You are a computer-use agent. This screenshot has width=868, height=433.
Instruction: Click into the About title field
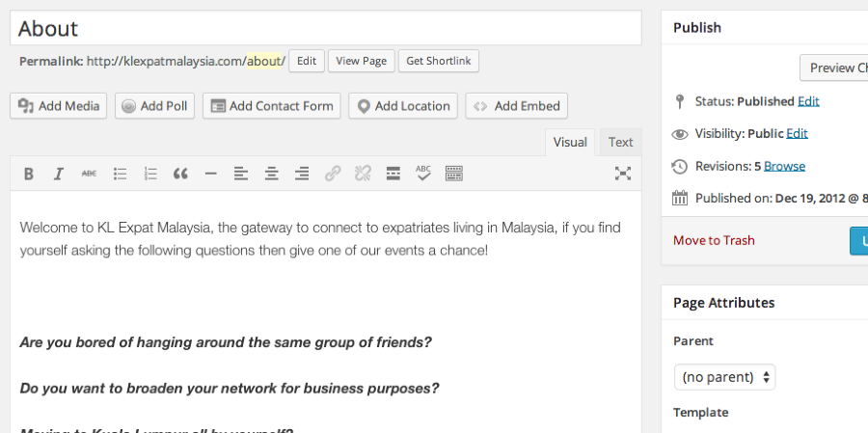click(325, 29)
